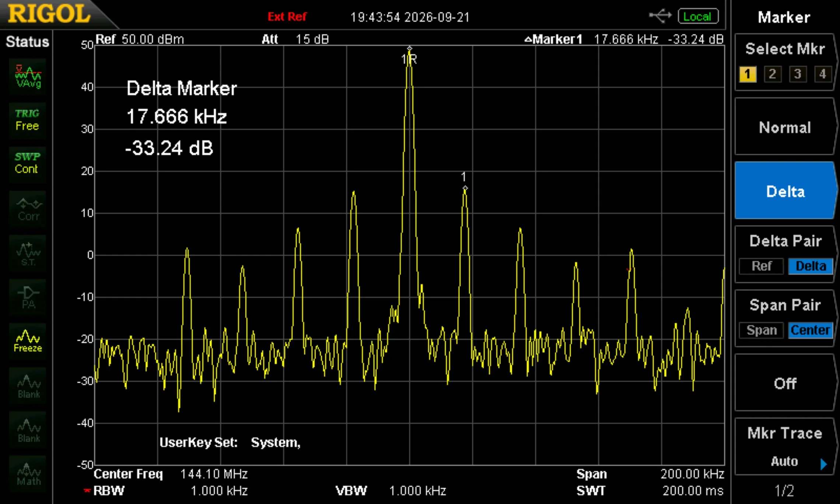Click the VBW 1.000 kHz value
This screenshot has width=840, height=504.
(x=418, y=491)
